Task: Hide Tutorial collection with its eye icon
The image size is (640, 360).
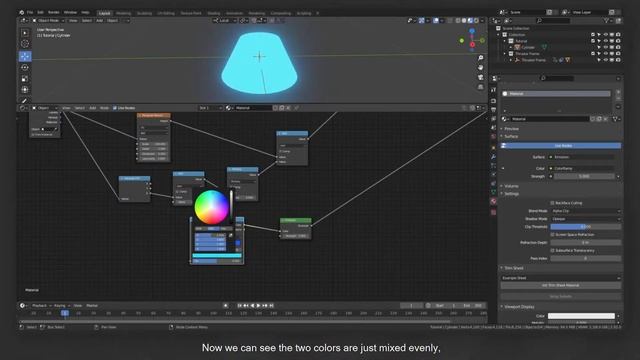Action: click(606, 41)
